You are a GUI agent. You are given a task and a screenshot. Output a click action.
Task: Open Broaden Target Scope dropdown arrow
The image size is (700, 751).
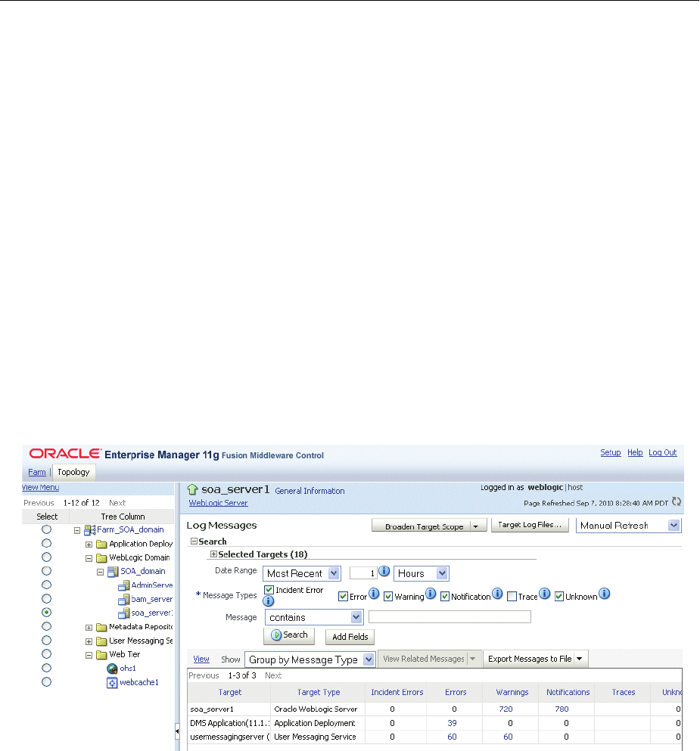click(x=476, y=526)
